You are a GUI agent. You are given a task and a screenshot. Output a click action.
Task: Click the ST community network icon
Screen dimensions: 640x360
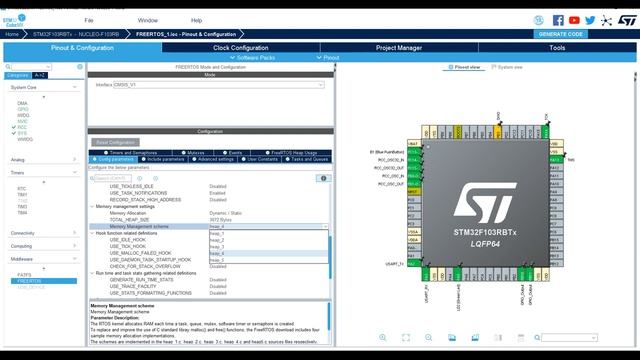pos(606,20)
